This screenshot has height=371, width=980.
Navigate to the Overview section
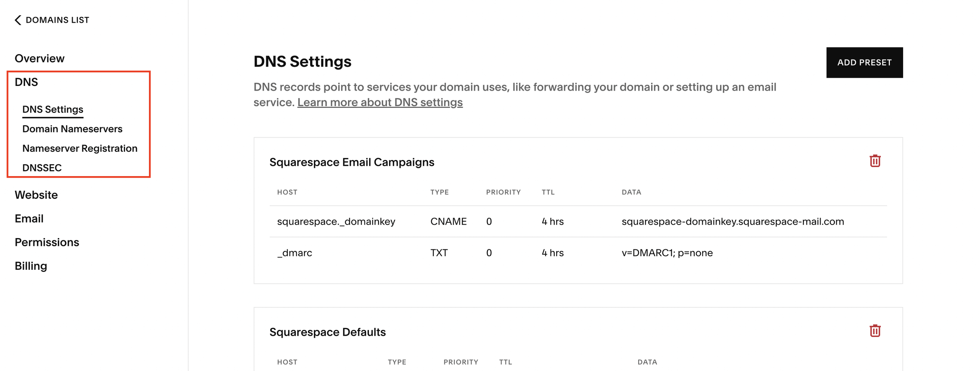tap(39, 58)
